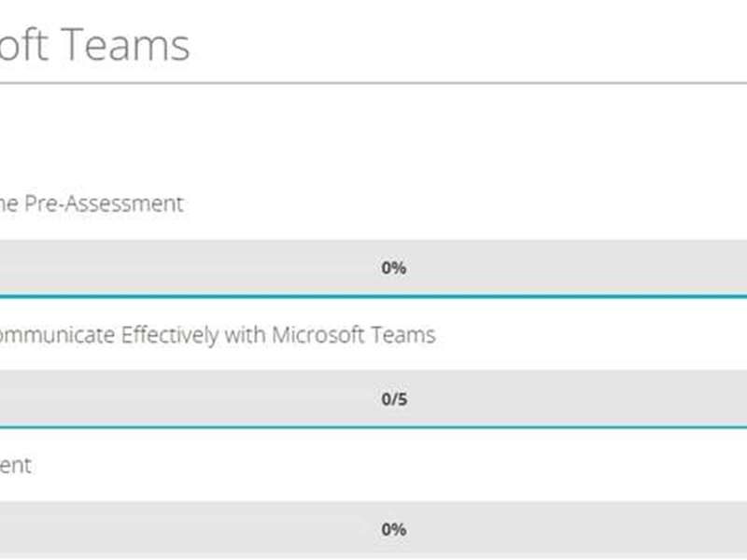This screenshot has height=560, width=747.
Task: Select the 0% label under Pre-Assessment
Action: tap(393, 268)
